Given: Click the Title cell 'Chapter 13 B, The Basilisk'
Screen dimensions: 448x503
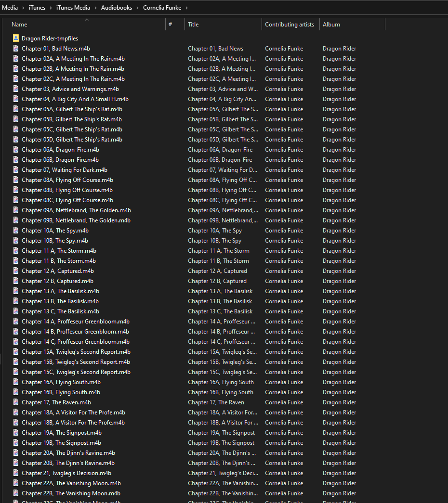Looking at the screenshot, I should point(220,301).
